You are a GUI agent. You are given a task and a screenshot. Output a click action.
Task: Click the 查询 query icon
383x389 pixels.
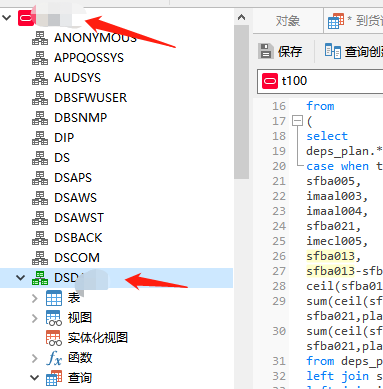click(54, 378)
